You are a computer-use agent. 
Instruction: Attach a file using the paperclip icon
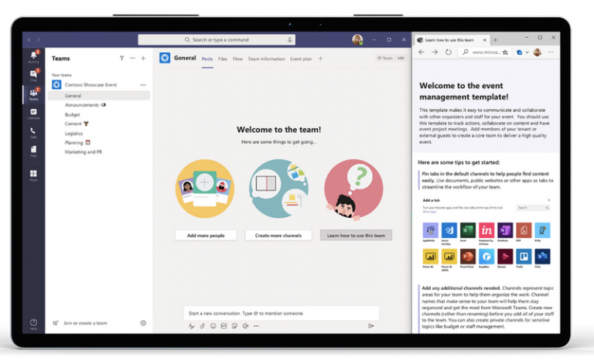(203, 326)
